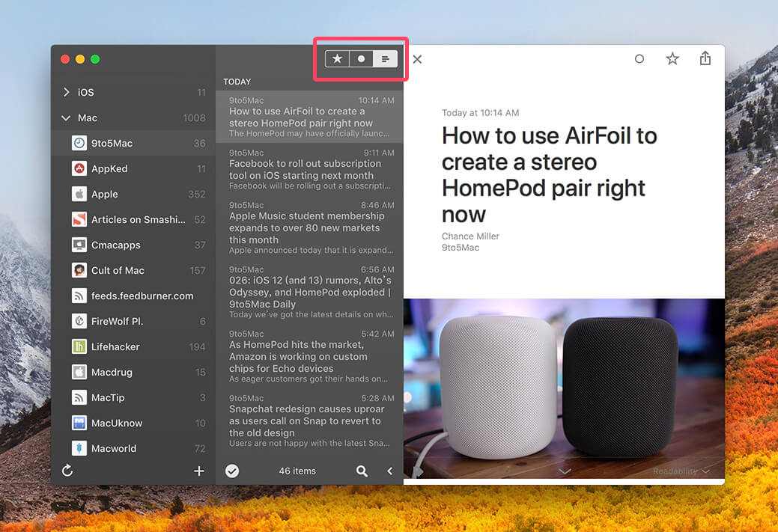The image size is (778, 532).
Task: Click the '46 items' count label
Action: pos(297,471)
